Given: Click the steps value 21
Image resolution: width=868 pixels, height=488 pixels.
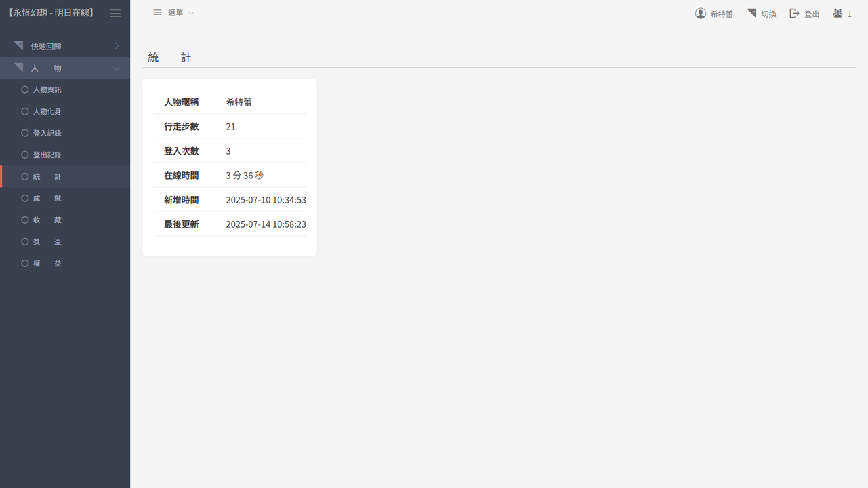Looking at the screenshot, I should pos(231,126).
